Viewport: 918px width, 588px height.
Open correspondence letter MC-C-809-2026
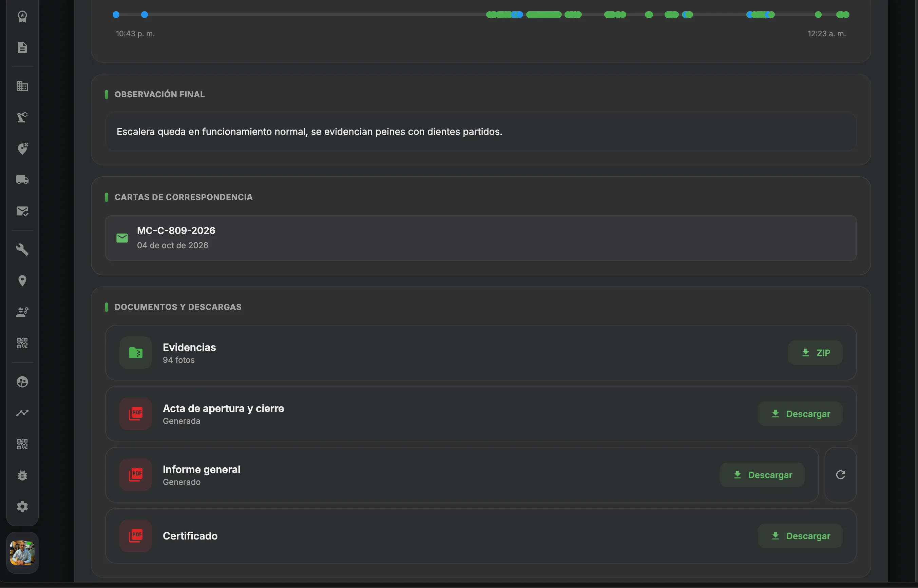(x=481, y=238)
